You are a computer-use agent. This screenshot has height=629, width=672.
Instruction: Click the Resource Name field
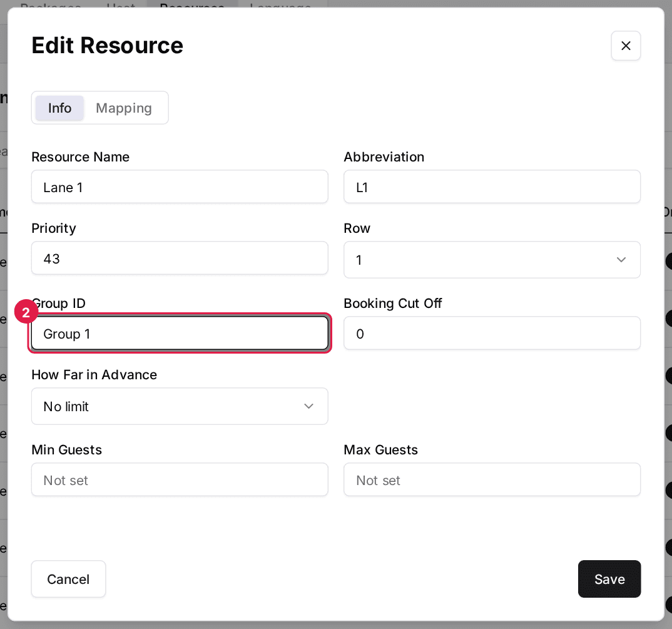[180, 187]
